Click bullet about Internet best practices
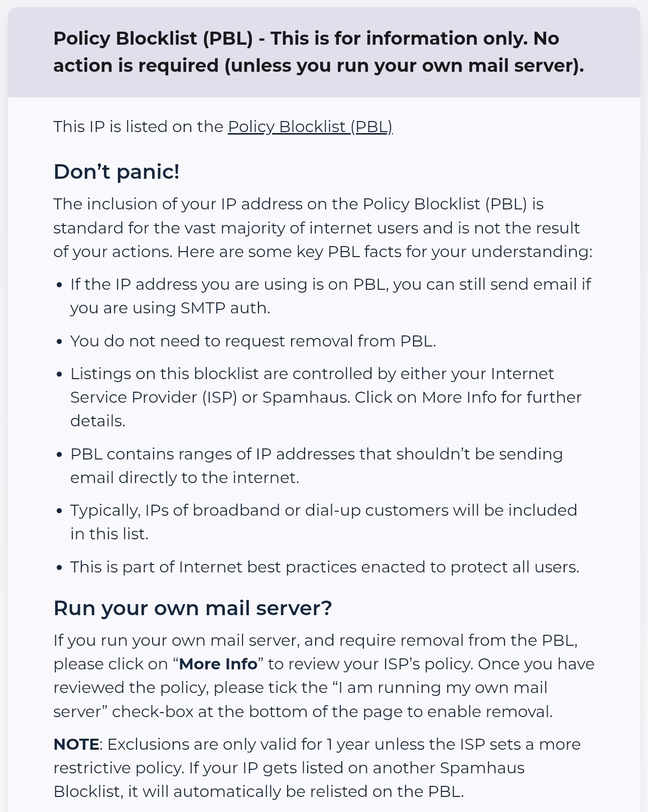 coord(324,567)
